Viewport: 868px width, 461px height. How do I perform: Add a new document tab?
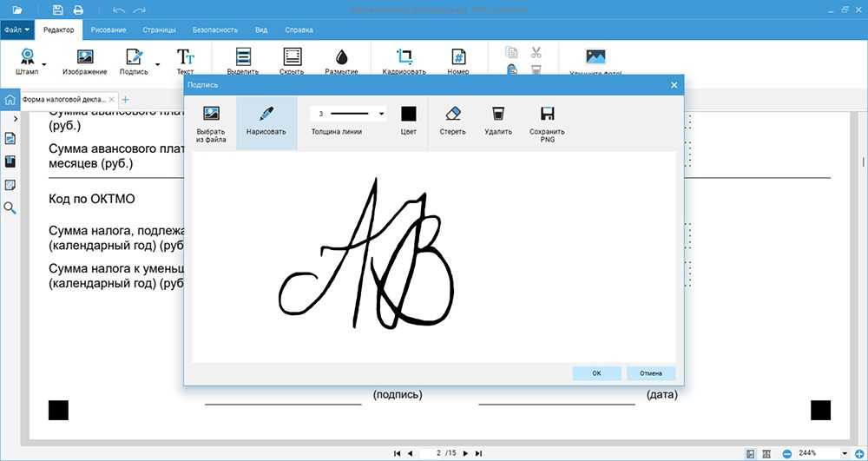coord(125,100)
